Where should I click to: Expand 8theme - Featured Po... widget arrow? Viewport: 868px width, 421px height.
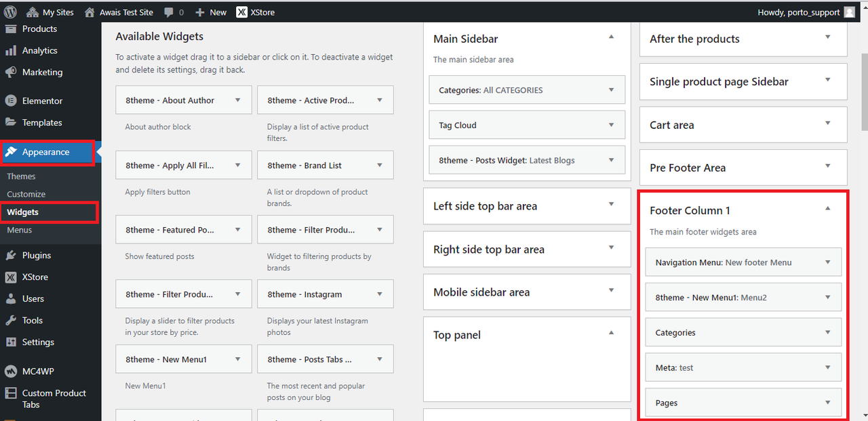237,230
